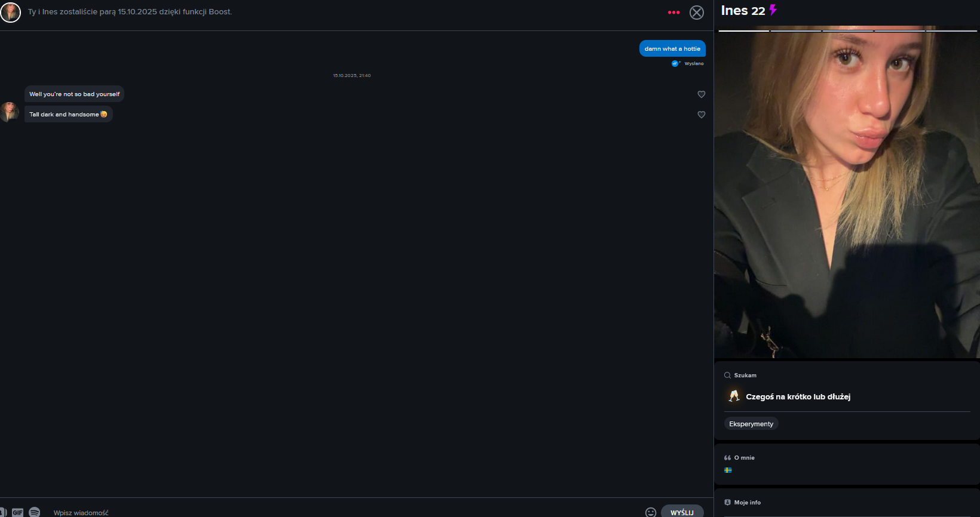Click the 'Ines 22' profile name
Image resolution: width=980 pixels, height=517 pixels.
click(x=743, y=11)
